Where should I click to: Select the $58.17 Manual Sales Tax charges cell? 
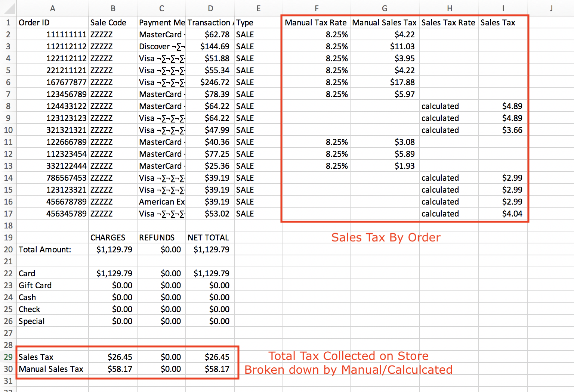click(x=113, y=369)
